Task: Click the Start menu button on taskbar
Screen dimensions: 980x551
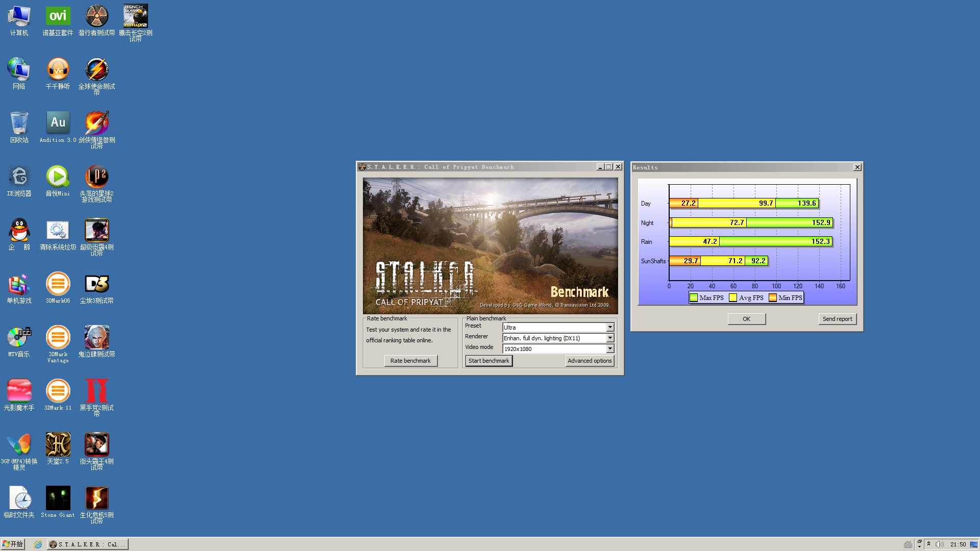Action: coord(13,544)
